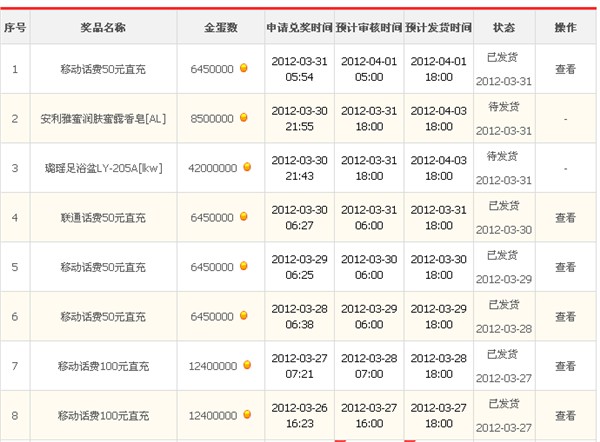Click the 预计审核时间 column header
Screen dimensions: 600x442
click(369, 28)
